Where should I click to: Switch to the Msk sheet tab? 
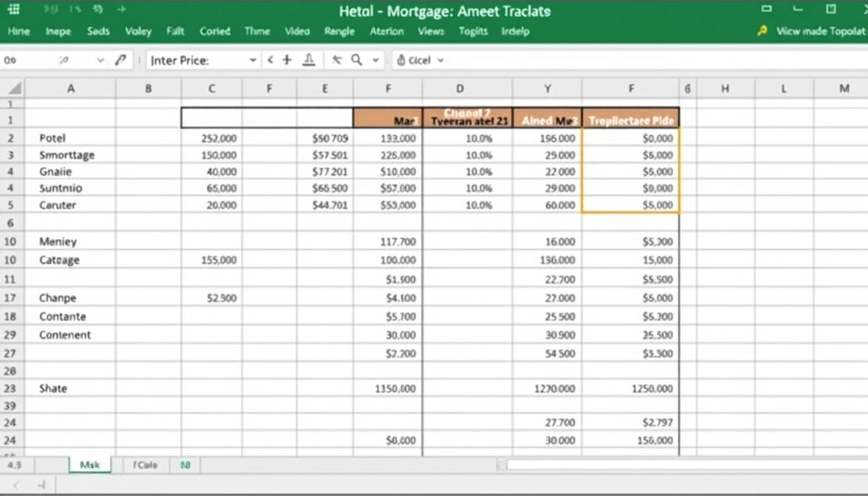click(x=90, y=464)
